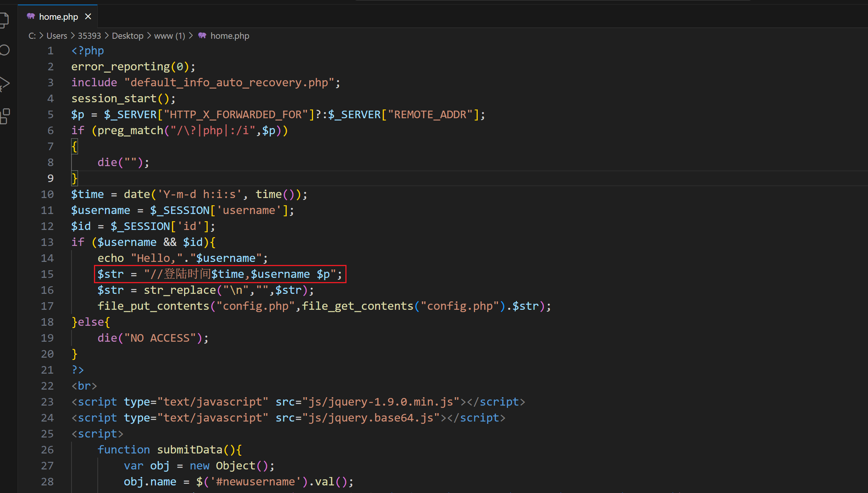868x493 pixels.
Task: Click the <?php opening tag
Action: [x=87, y=51]
